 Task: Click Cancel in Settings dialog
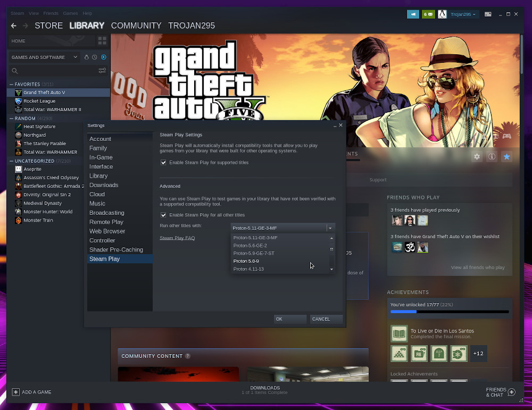click(x=326, y=319)
